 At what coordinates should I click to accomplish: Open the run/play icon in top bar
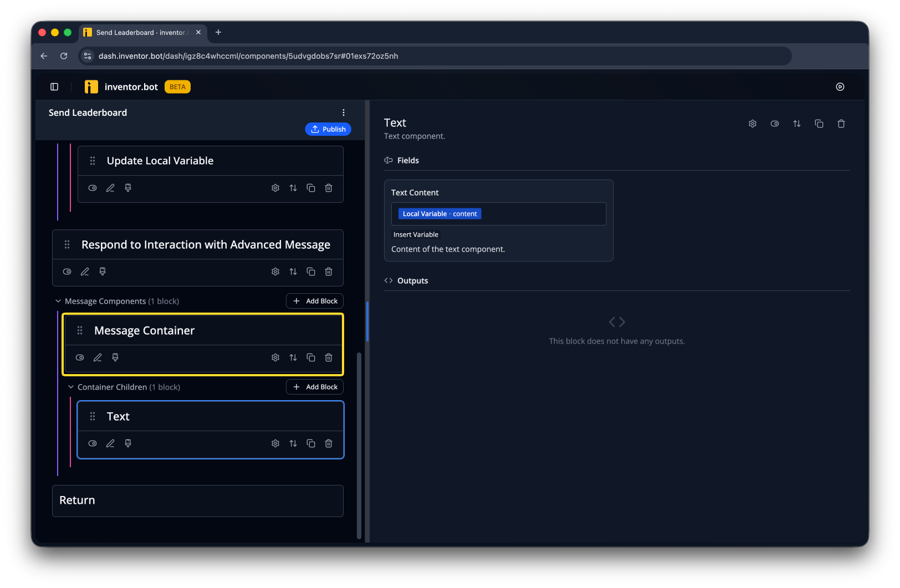(x=840, y=87)
